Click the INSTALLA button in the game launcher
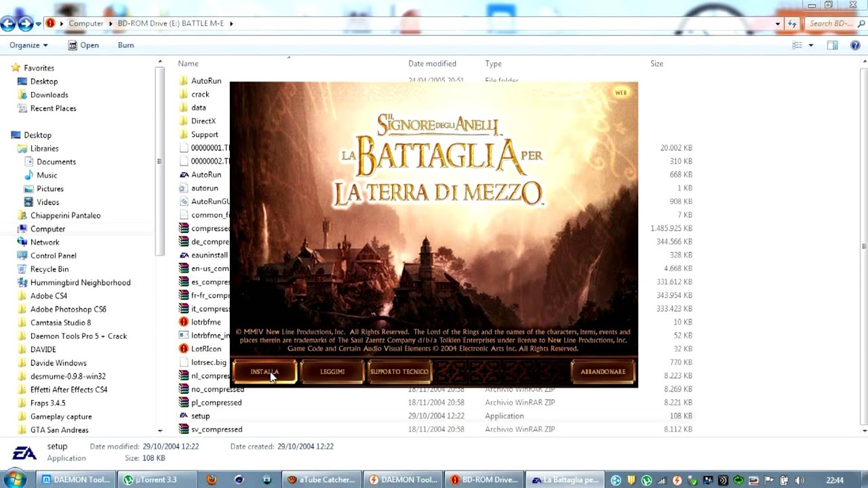Image resolution: width=868 pixels, height=488 pixels. 264,371
